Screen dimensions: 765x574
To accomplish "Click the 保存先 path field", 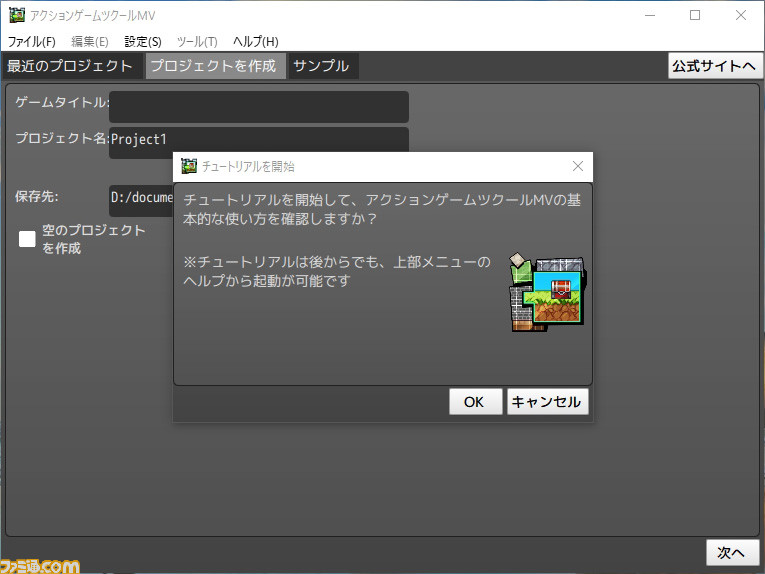I will pos(141,200).
